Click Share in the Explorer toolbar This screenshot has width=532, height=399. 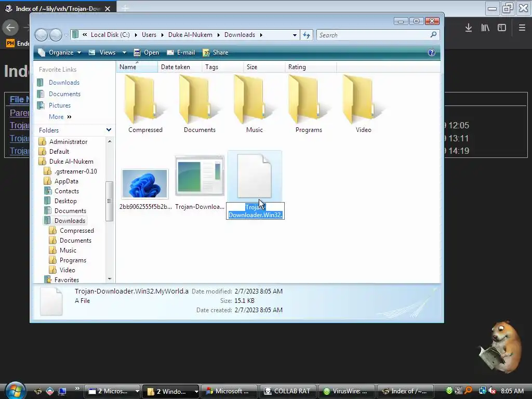coord(216,52)
